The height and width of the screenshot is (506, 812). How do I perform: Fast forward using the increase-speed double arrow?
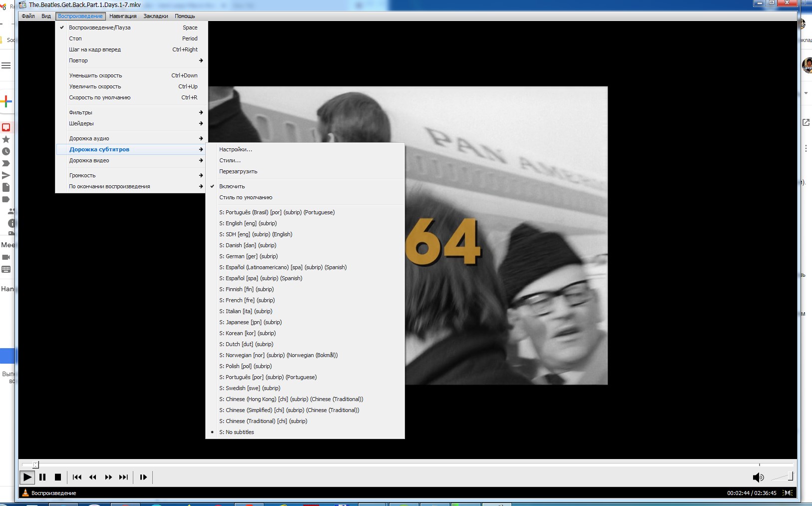(x=108, y=477)
